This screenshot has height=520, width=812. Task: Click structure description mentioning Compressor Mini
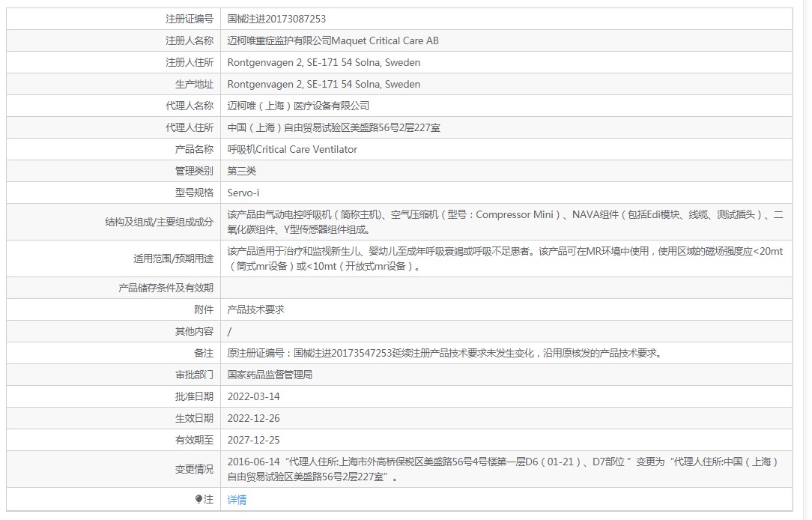[505, 223]
